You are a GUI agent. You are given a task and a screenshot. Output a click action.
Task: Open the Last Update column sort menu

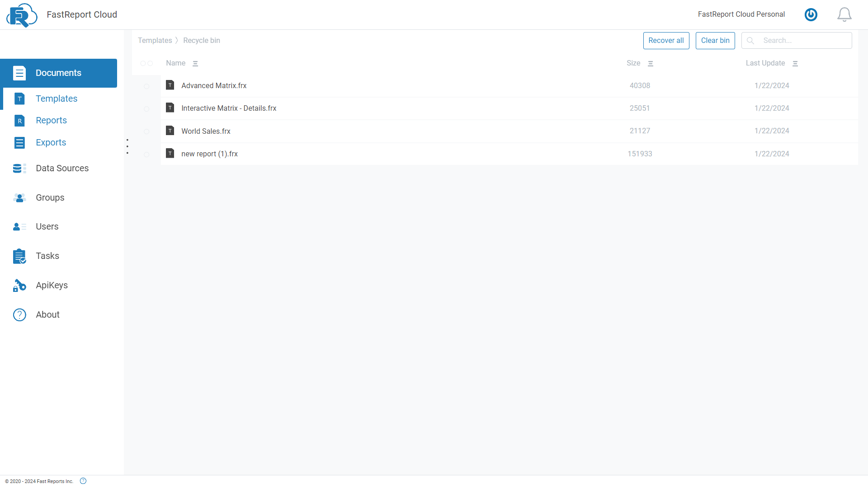pos(795,64)
